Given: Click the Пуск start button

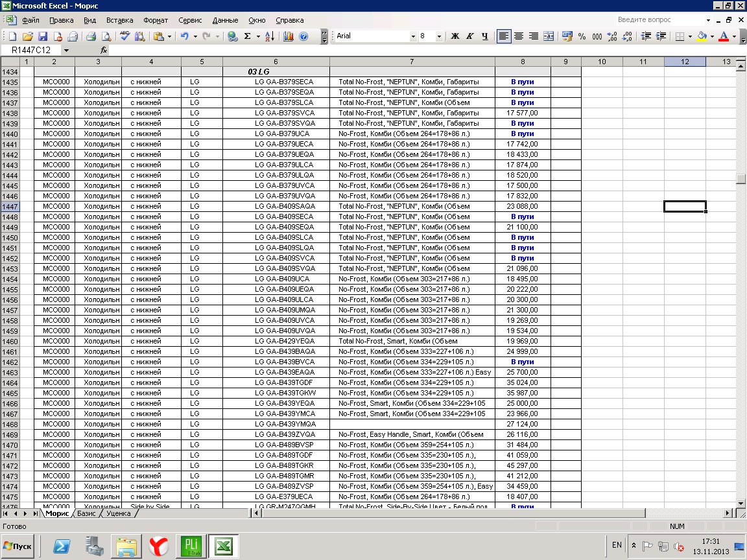Looking at the screenshot, I should [x=18, y=546].
